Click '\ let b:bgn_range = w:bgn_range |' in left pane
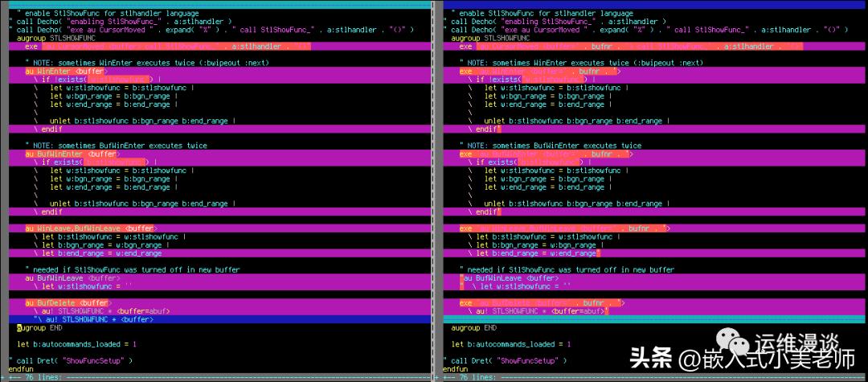This screenshot has height=382, width=868. (101, 245)
